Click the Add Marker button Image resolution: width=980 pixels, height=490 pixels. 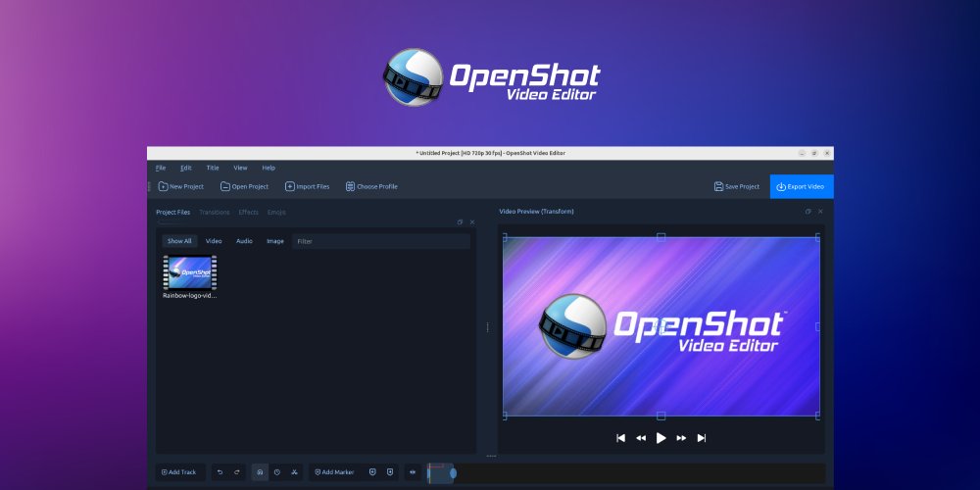coord(334,472)
